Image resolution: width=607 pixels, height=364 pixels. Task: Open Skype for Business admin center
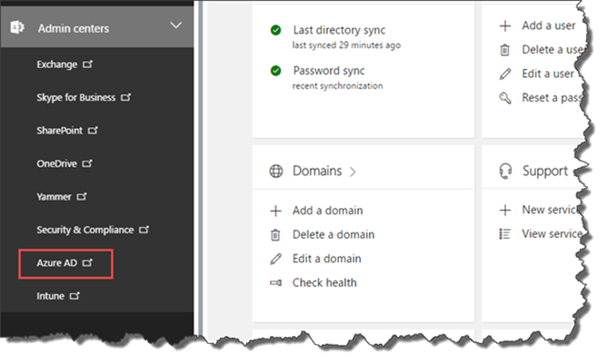(x=76, y=97)
